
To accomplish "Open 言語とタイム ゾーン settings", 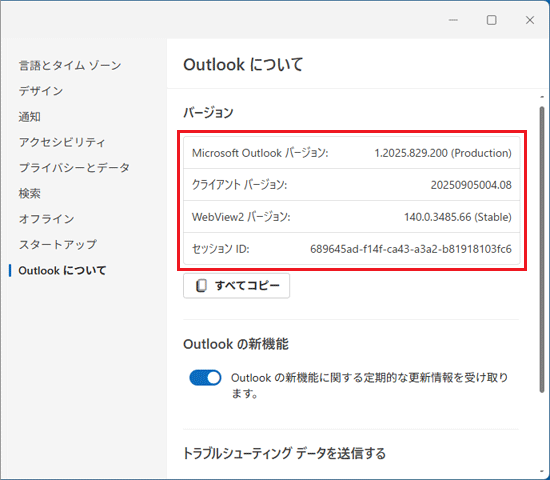I will click(70, 65).
